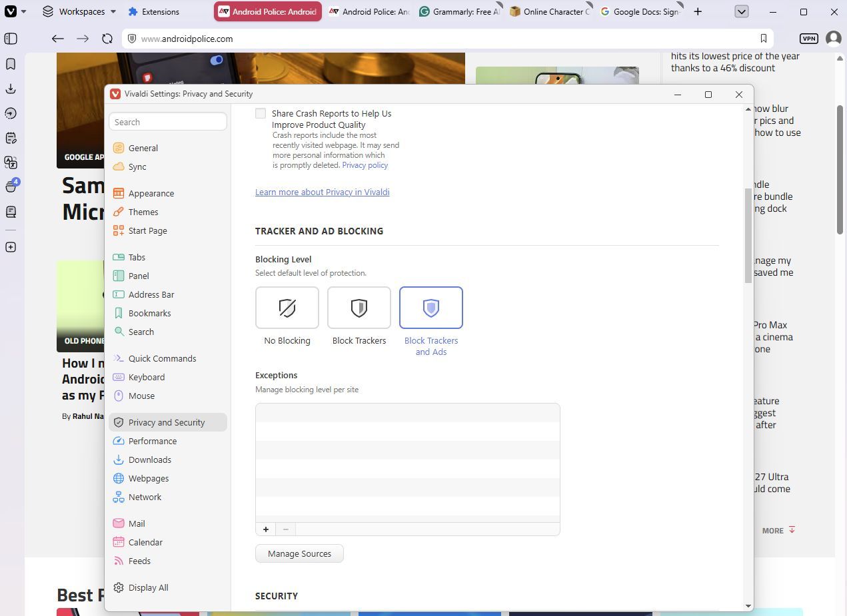The height and width of the screenshot is (616, 847).
Task: Open Tabs settings category
Action: click(x=168, y=257)
